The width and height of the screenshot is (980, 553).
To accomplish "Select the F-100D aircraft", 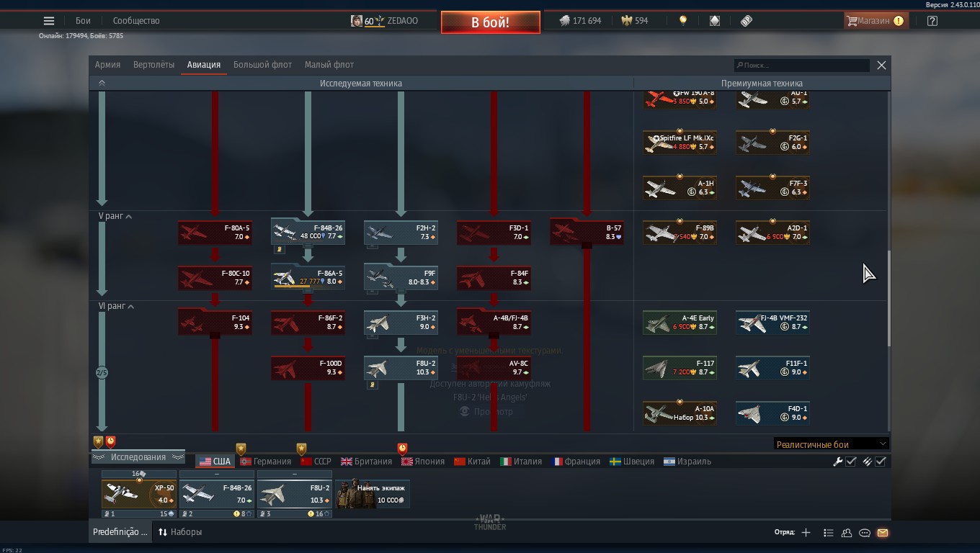I will 308,368.
